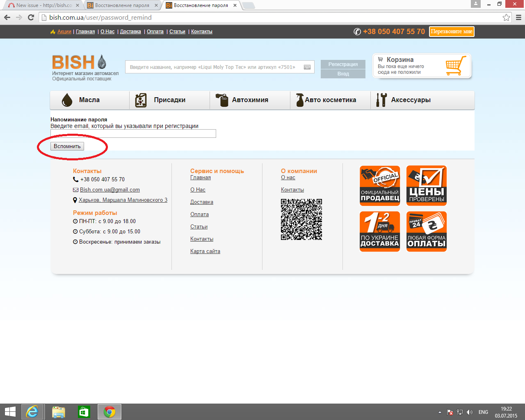
Task: Click the verified prices badge
Action: tap(426, 186)
